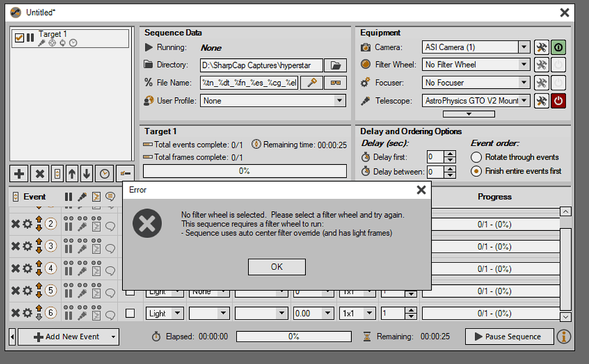Open the Light frame type dropdown on row 6
Image resolution: width=589 pixels, height=364 pixels.
coord(176,313)
